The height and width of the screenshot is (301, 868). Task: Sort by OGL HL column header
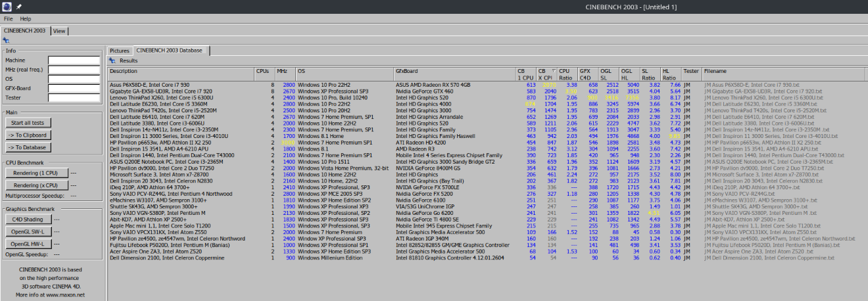(631, 74)
